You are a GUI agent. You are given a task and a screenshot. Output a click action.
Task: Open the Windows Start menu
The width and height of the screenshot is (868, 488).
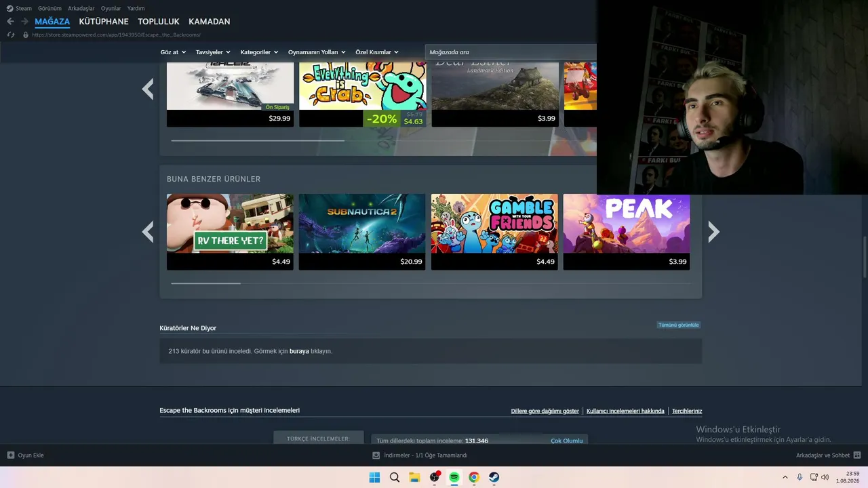tap(374, 477)
